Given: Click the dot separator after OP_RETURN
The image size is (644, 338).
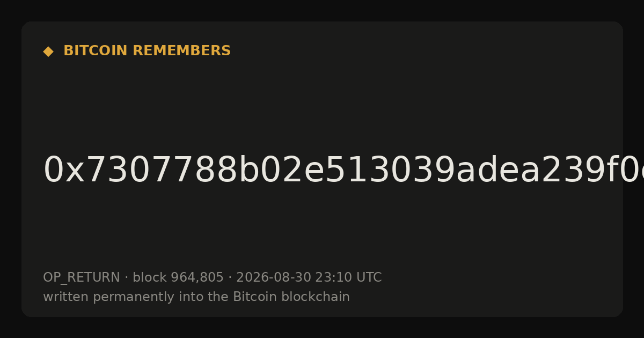Looking at the screenshot, I should pos(126,278).
